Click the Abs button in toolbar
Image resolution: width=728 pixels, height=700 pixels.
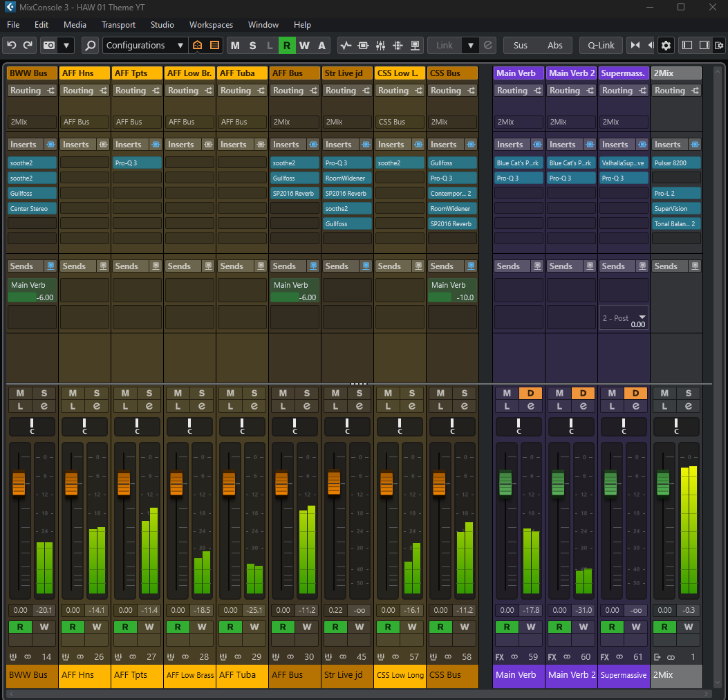(x=555, y=45)
